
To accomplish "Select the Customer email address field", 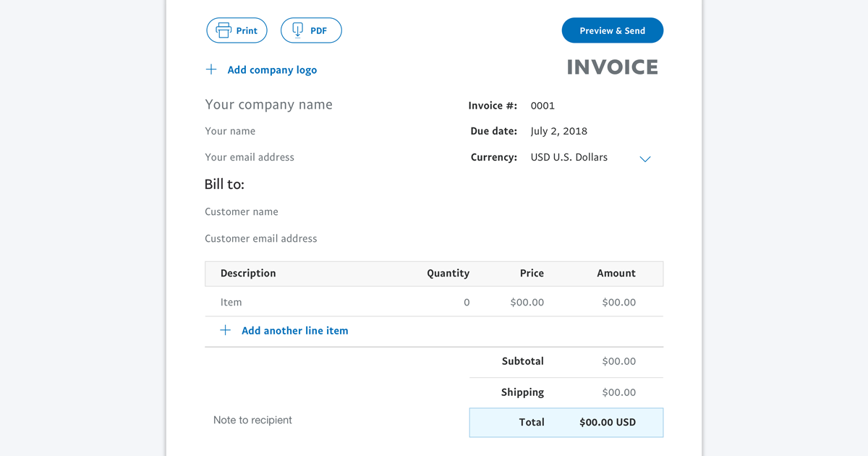I will tap(261, 238).
